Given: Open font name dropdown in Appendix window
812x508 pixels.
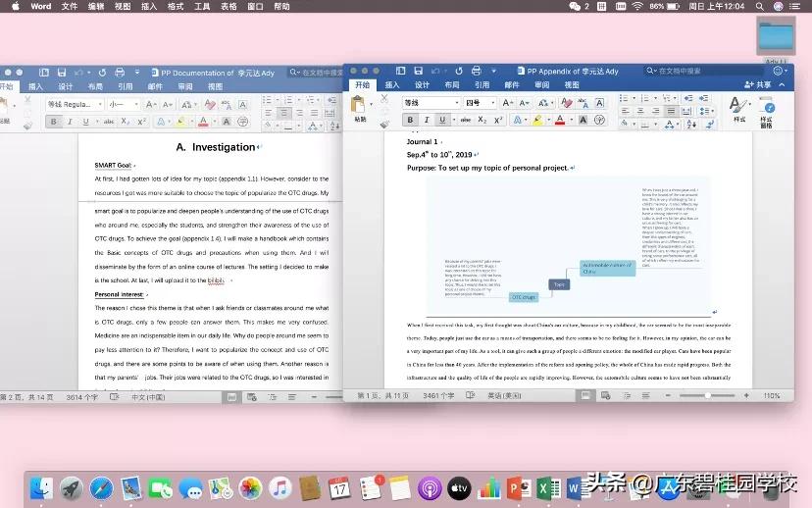Looking at the screenshot, I should (457, 103).
